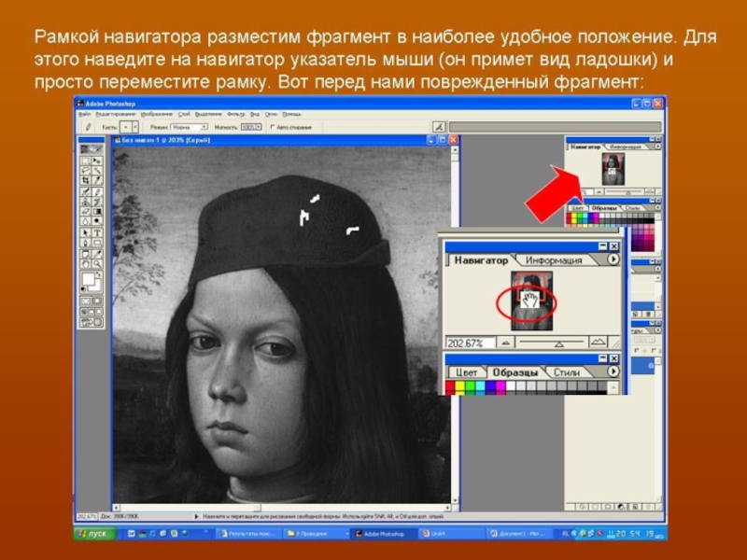747x560 pixels.
Task: Click the Adobe Online image atop the toolbox
Action: (91, 149)
